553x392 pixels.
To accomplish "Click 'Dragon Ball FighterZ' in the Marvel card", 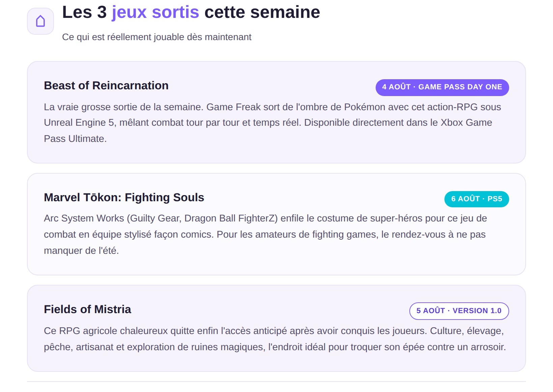I will [231, 218].
